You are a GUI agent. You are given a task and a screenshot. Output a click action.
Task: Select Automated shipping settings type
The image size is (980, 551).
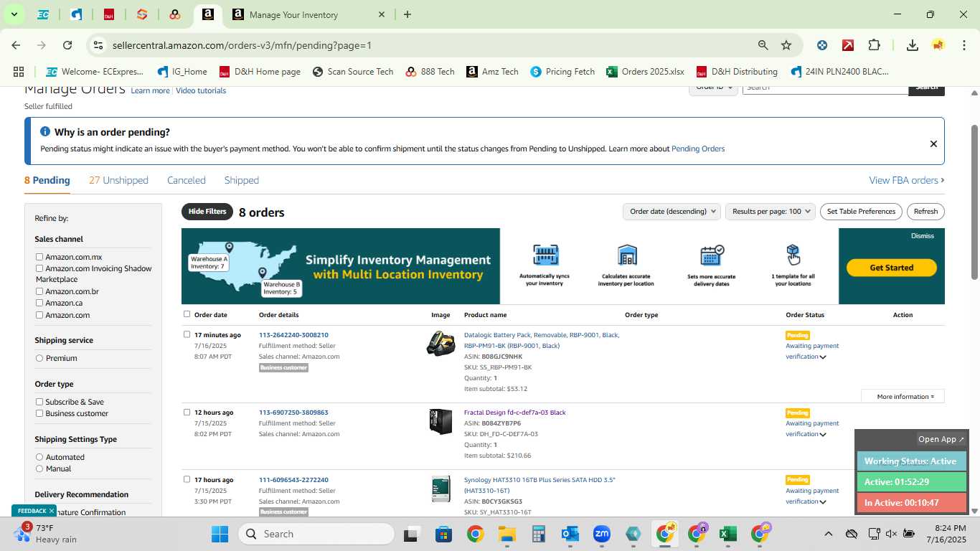point(39,457)
